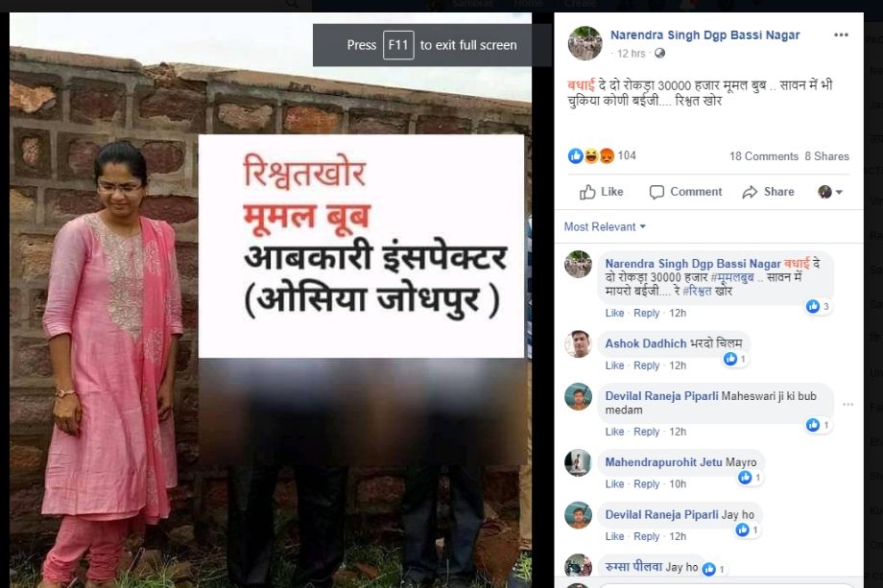This screenshot has width=883, height=588.
Task: Open Narendra Singh Dgp Bassi Nagar profile link
Action: pyautogui.click(x=705, y=35)
